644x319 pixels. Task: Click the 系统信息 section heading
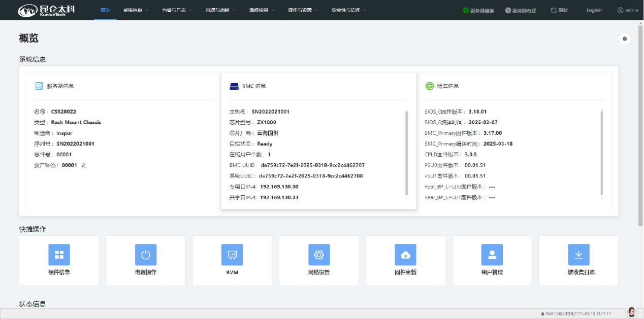pyautogui.click(x=33, y=59)
